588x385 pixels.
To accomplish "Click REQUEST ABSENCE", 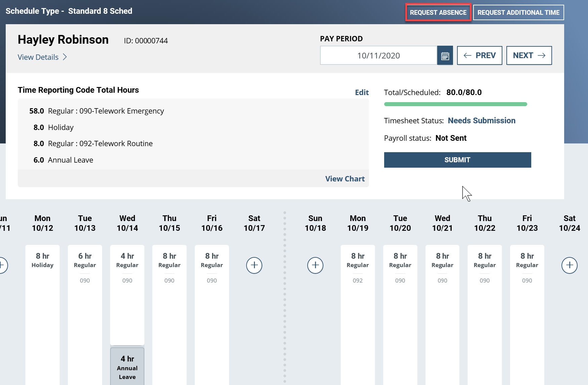I will tap(438, 12).
